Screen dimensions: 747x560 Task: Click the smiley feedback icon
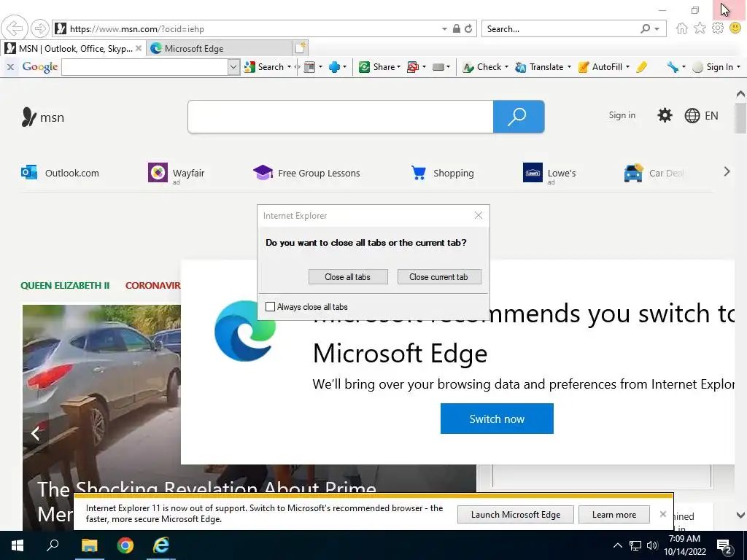coord(735,28)
